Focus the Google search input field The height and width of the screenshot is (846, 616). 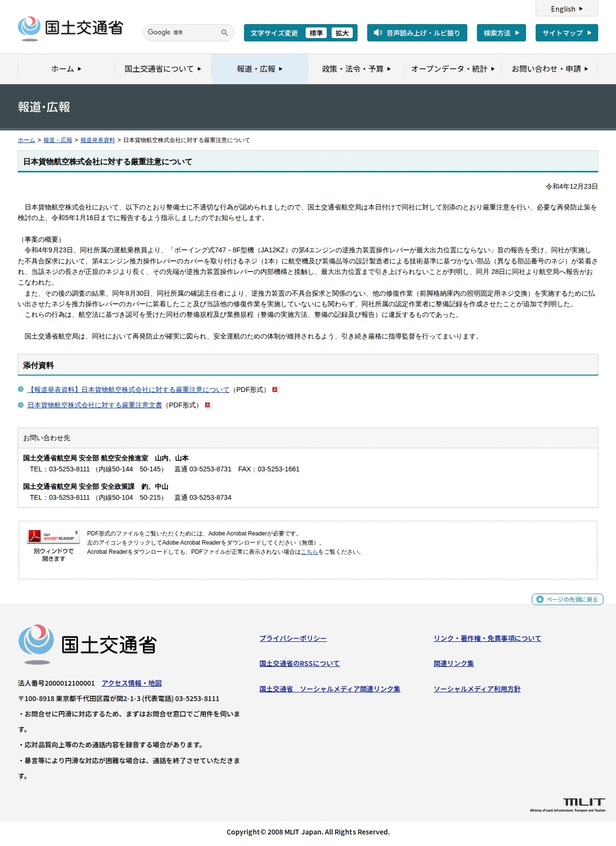182,33
